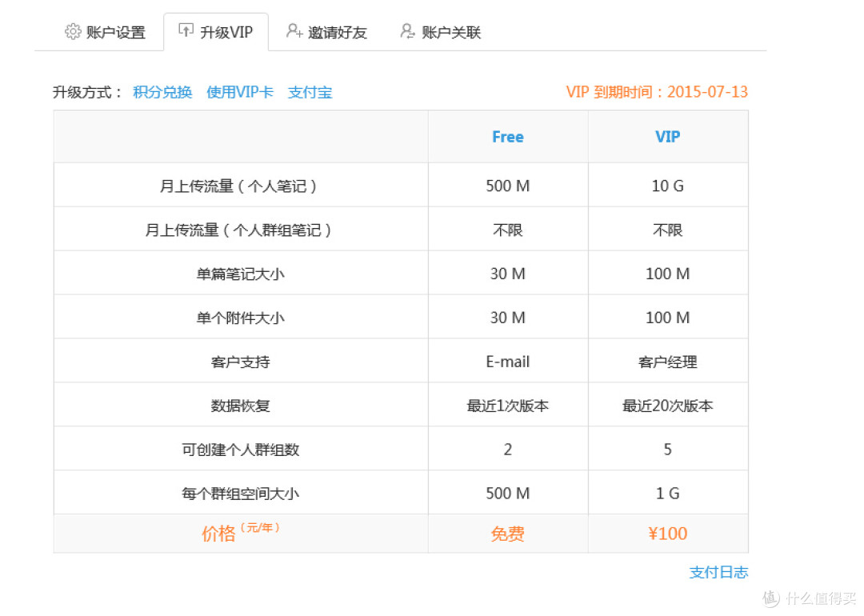Select the 数据恢复 row label

pos(240,406)
